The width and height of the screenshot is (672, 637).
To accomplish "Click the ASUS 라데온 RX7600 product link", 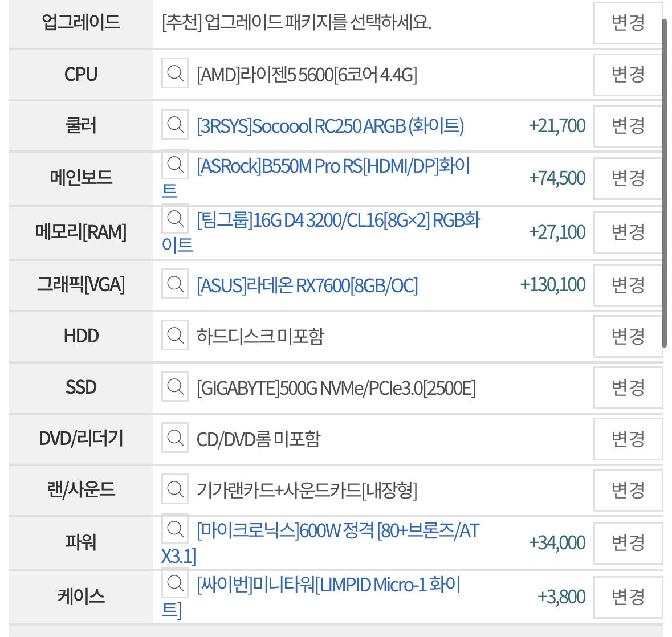I will tap(307, 285).
